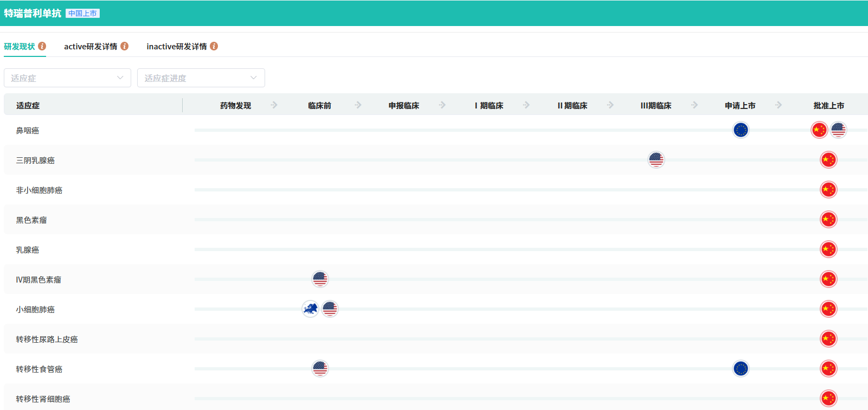Select the 转移性肾细胞癌 indication label
This screenshot has height=410, width=868.
click(43, 399)
